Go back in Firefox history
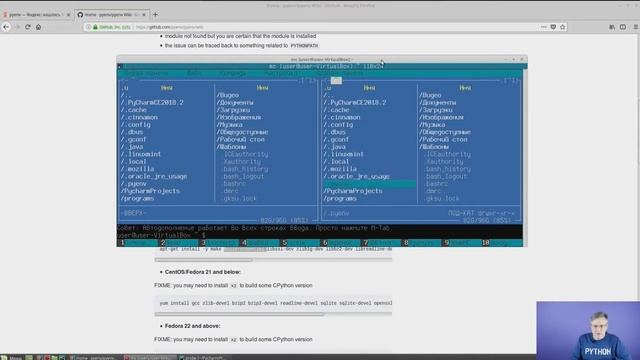Screen dimensions: 640x360 point(6,27)
